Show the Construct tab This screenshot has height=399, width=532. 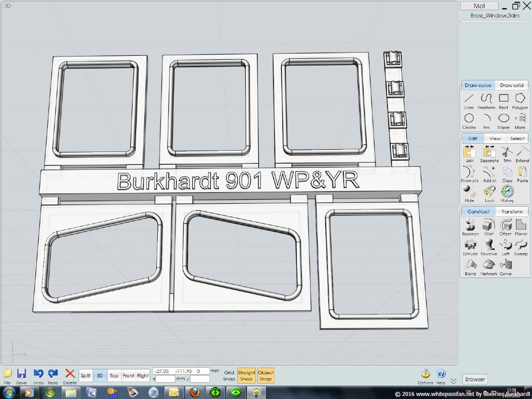pos(479,212)
